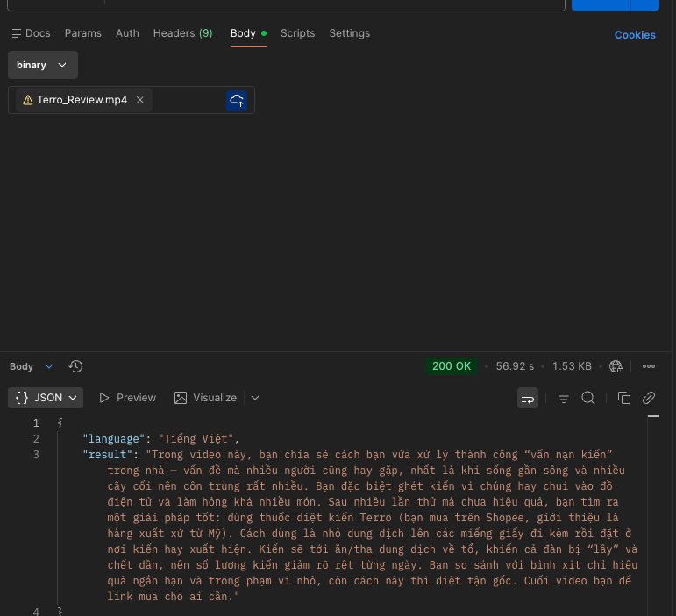Click the Visualize button
This screenshot has width=676, height=616.
(x=206, y=398)
